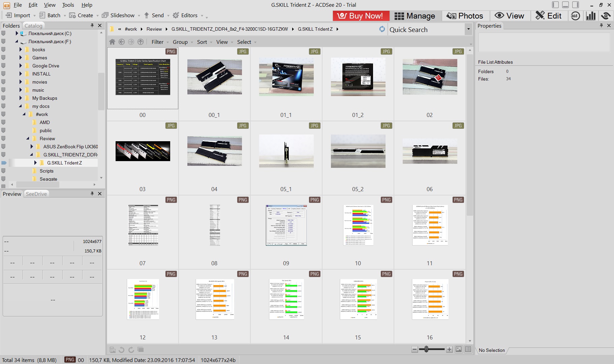
Task: Collapse the Review folder tree node
Action: (x=28, y=139)
